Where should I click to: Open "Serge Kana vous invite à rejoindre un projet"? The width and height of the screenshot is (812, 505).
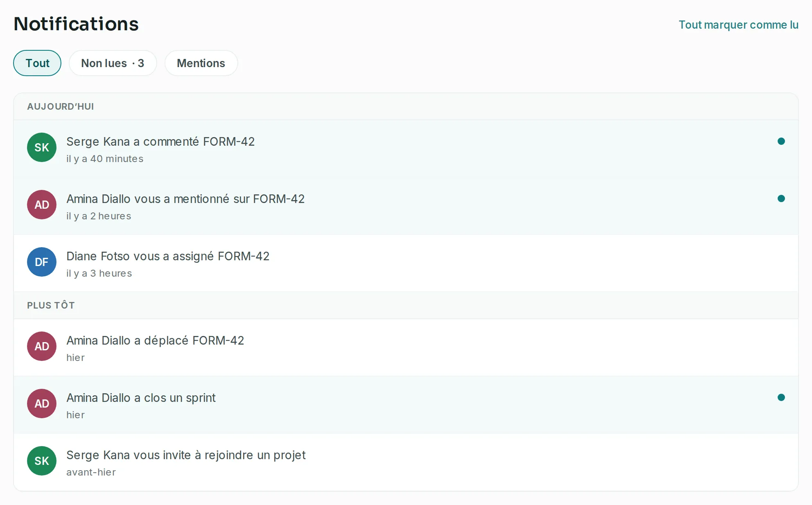[x=406, y=462]
